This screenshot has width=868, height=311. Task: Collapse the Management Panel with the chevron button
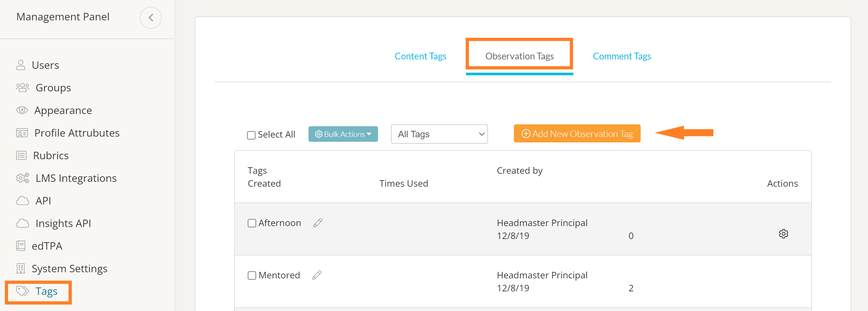[151, 17]
